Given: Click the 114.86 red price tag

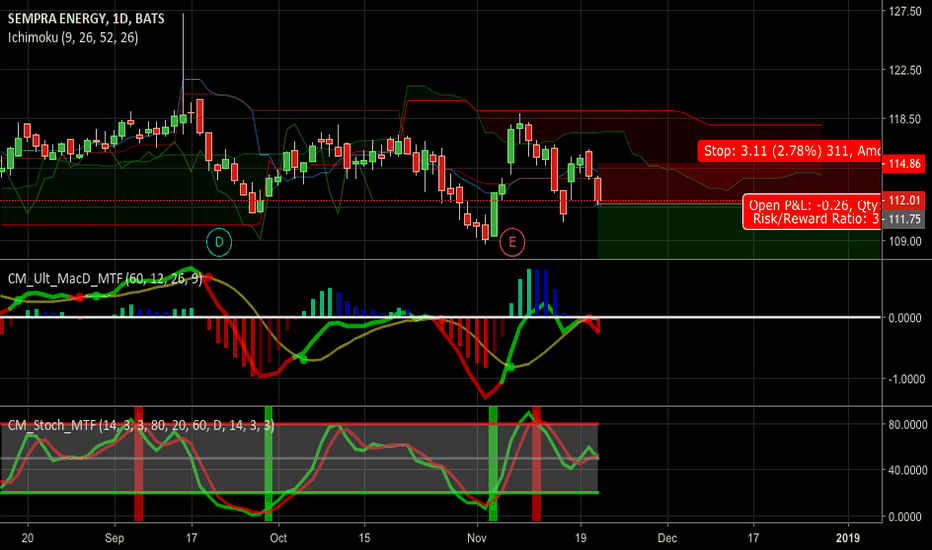Looking at the screenshot, I should coord(904,164).
